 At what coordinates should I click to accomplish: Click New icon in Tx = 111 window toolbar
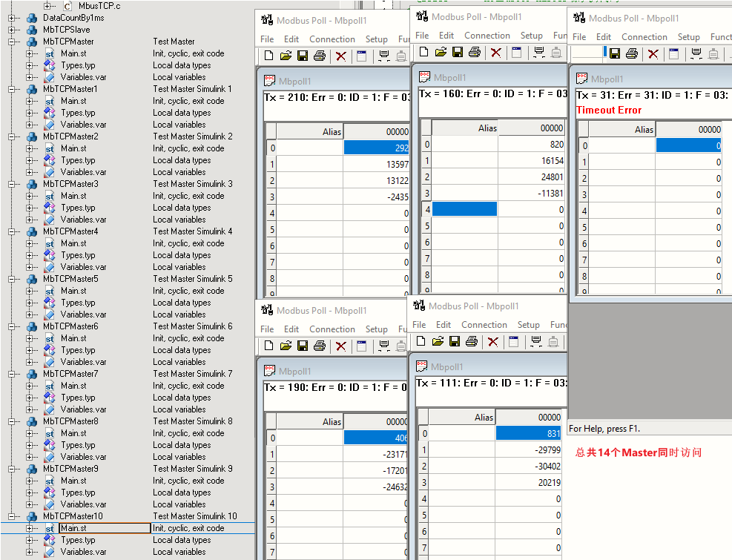[421, 341]
